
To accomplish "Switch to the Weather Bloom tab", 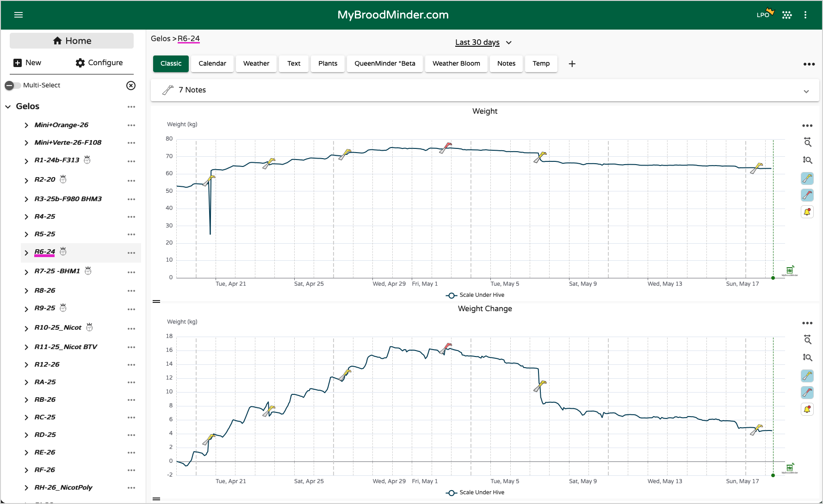I will 457,64.
